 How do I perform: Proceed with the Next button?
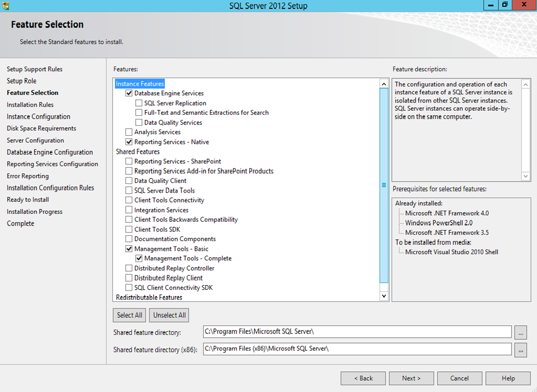(411, 378)
